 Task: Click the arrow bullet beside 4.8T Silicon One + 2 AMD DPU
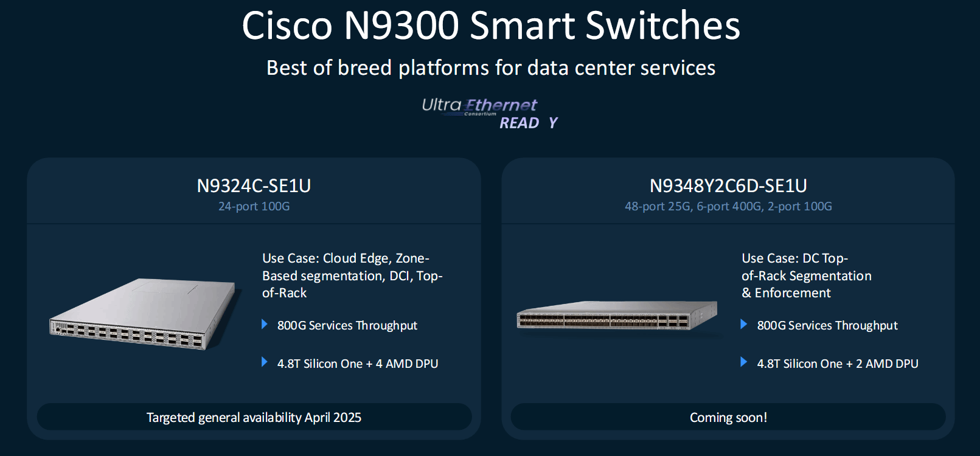click(743, 362)
